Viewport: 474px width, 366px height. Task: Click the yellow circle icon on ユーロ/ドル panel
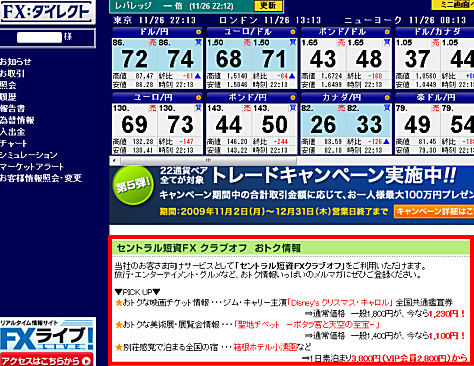pos(293,32)
